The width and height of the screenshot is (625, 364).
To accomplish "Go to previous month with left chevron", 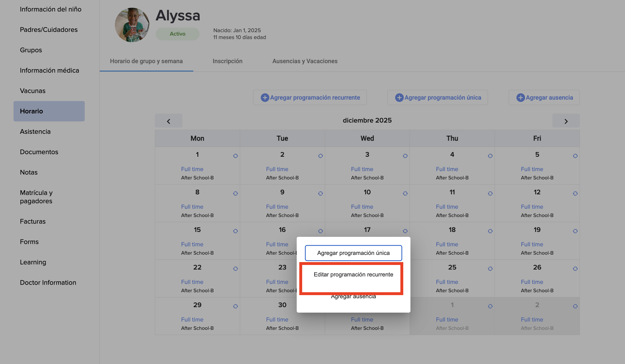I will click(x=169, y=121).
